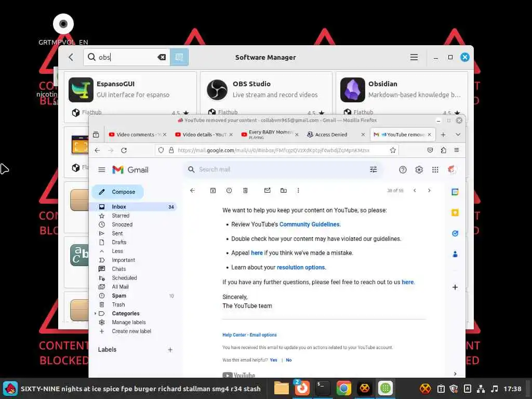This screenshot has height=399, width=532.
Task: Open the Google account avatar
Action: point(452,169)
